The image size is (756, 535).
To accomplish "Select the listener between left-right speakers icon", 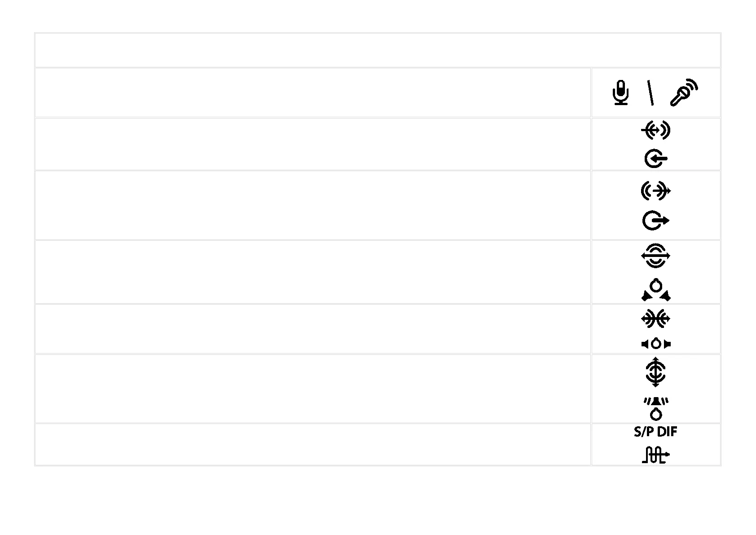I will click(655, 344).
